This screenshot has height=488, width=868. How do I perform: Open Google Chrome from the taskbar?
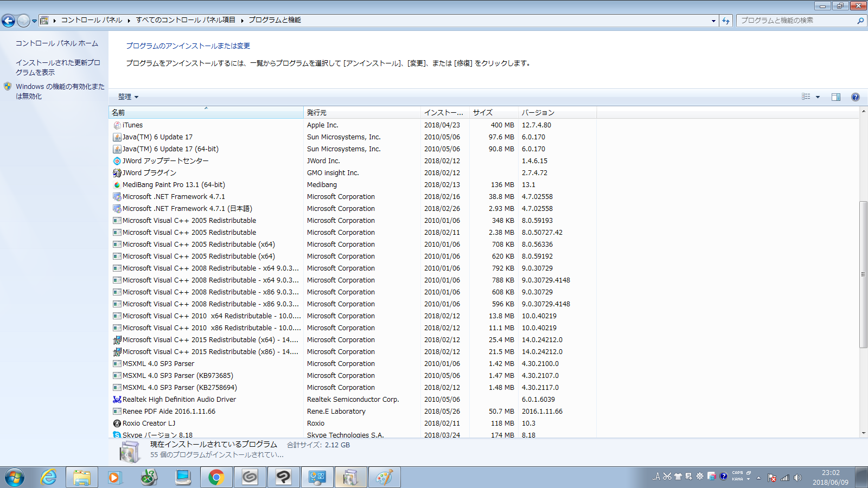pos(216,477)
